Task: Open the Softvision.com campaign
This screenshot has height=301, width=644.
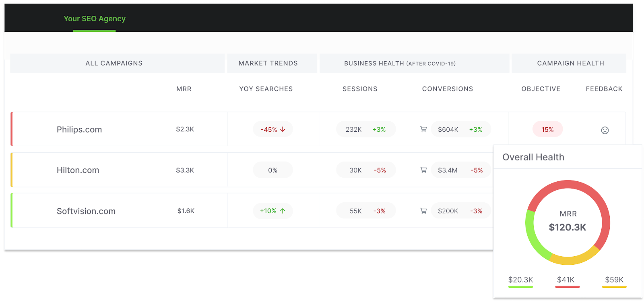Action: point(86,211)
